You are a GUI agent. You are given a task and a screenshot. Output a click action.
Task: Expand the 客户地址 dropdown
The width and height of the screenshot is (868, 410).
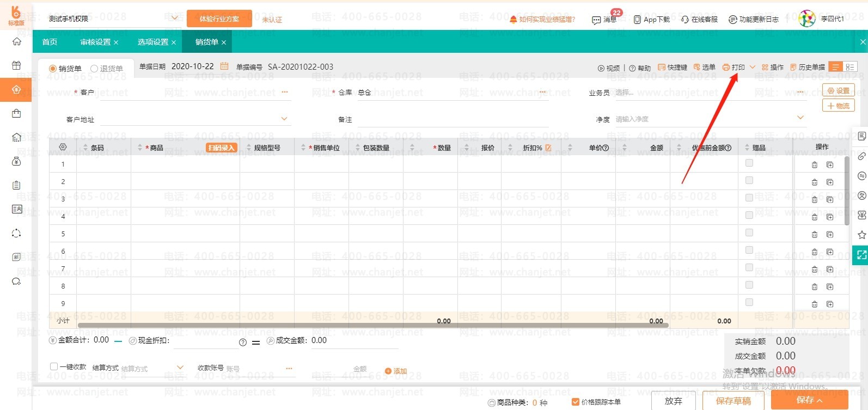tap(284, 119)
